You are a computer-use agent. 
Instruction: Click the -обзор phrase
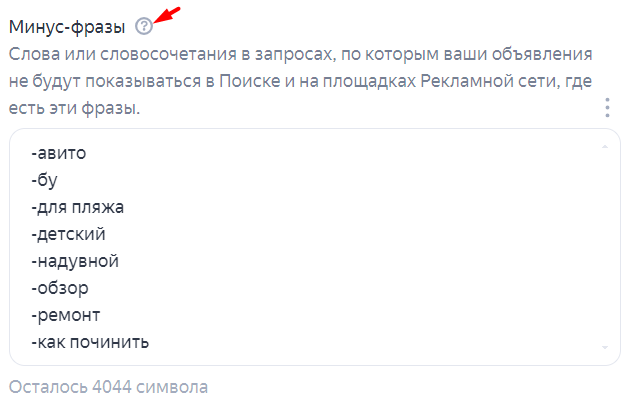(60, 288)
